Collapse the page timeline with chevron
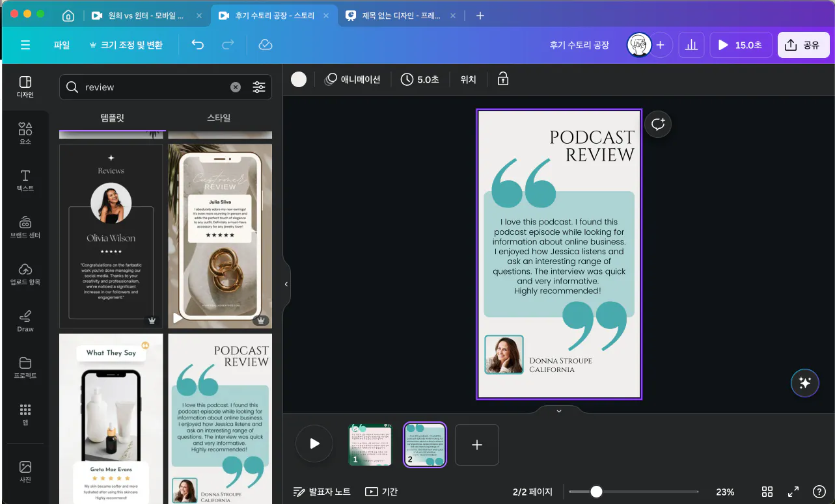 (558, 410)
